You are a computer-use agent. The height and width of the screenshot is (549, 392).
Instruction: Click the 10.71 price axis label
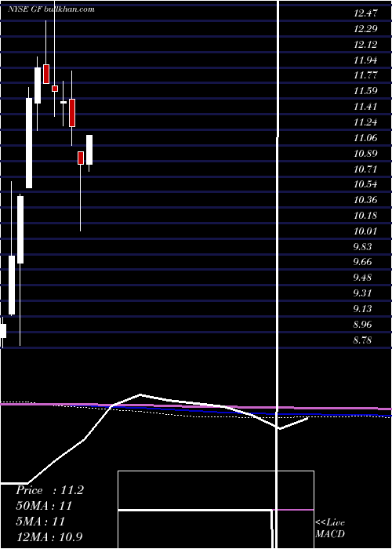click(x=365, y=169)
